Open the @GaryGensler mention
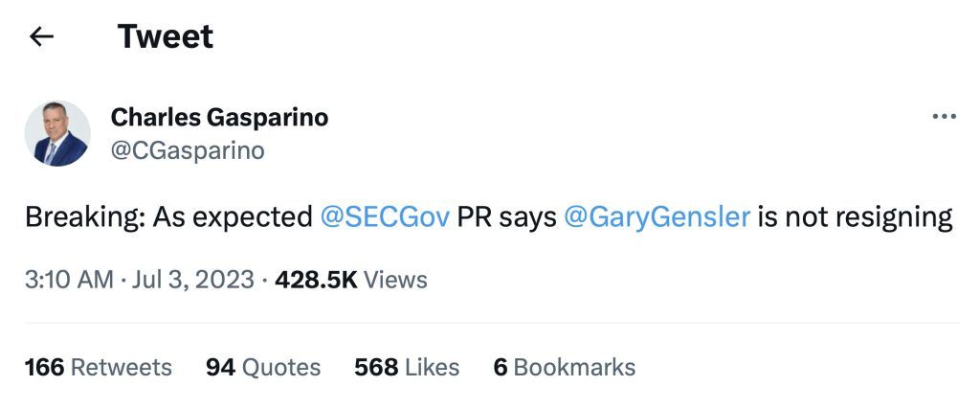The height and width of the screenshot is (409, 980). tap(657, 217)
